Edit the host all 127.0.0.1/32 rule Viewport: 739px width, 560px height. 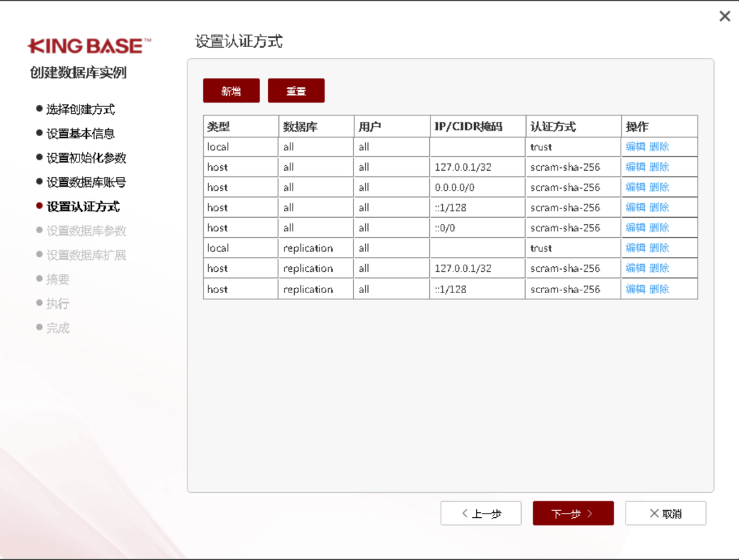click(x=635, y=167)
